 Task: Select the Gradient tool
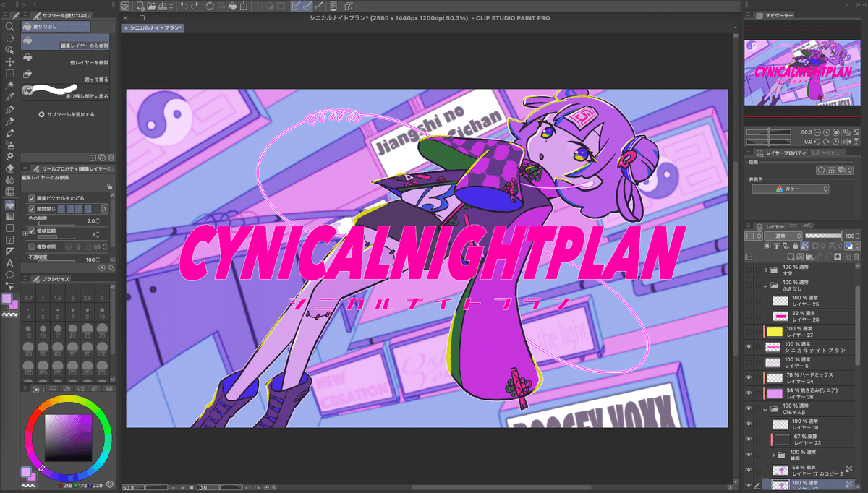tap(9, 215)
